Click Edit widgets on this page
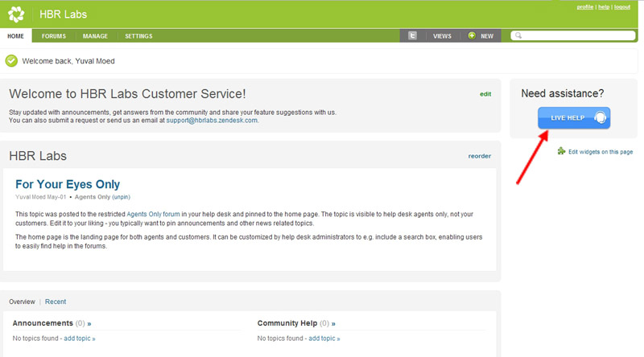This screenshot has height=357, width=644. [x=601, y=152]
